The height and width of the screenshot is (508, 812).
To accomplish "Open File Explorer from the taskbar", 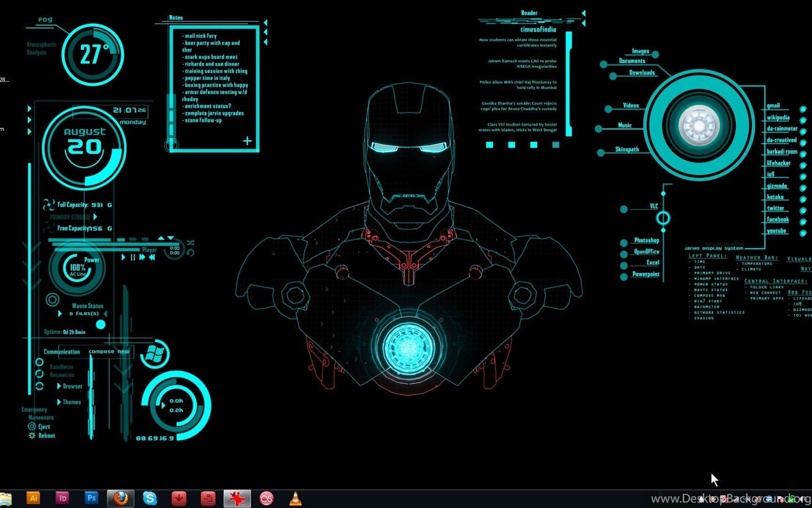I will 5,499.
